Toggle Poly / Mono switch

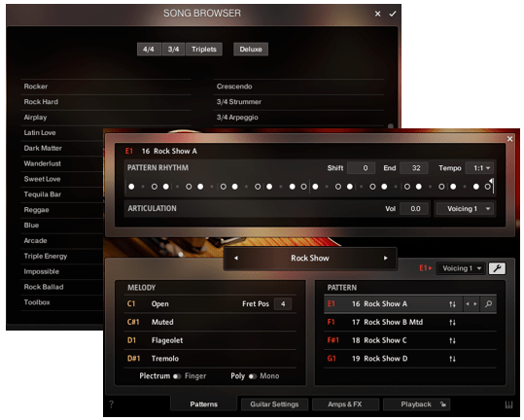click(x=253, y=376)
